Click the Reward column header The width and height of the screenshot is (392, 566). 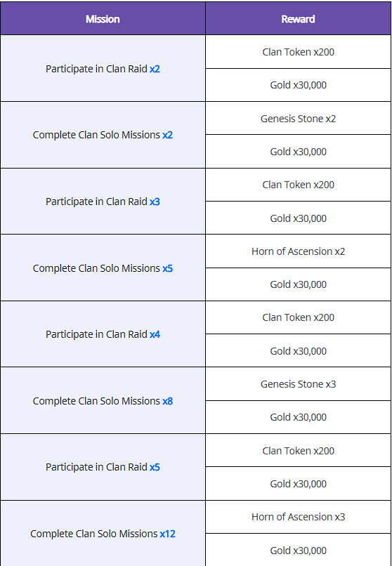(298, 19)
